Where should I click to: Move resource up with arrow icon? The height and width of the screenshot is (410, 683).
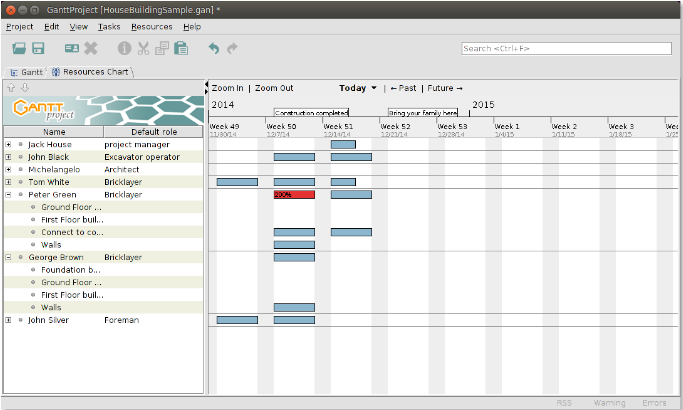[11, 87]
